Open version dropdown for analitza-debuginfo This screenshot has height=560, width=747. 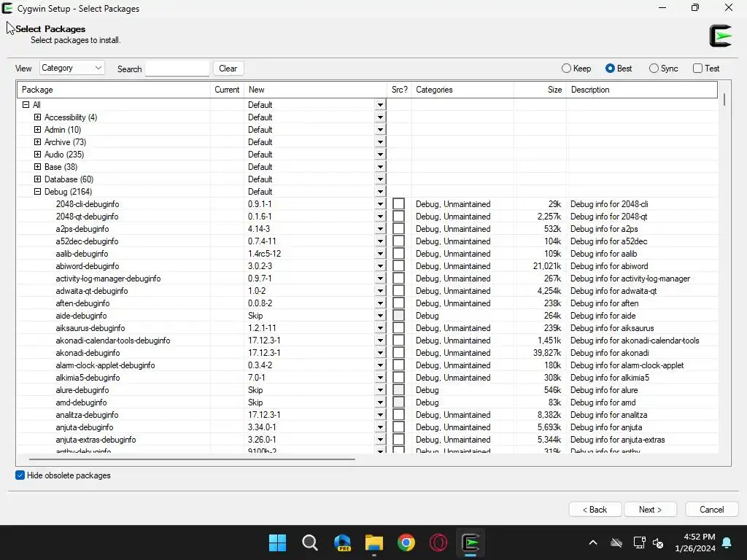coord(380,414)
